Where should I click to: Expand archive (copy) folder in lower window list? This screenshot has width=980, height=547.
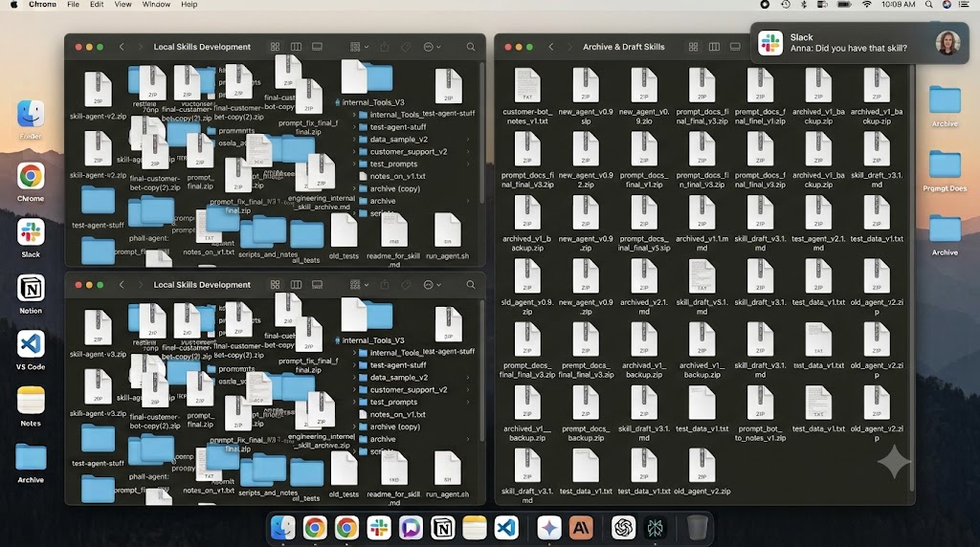pyautogui.click(x=354, y=427)
